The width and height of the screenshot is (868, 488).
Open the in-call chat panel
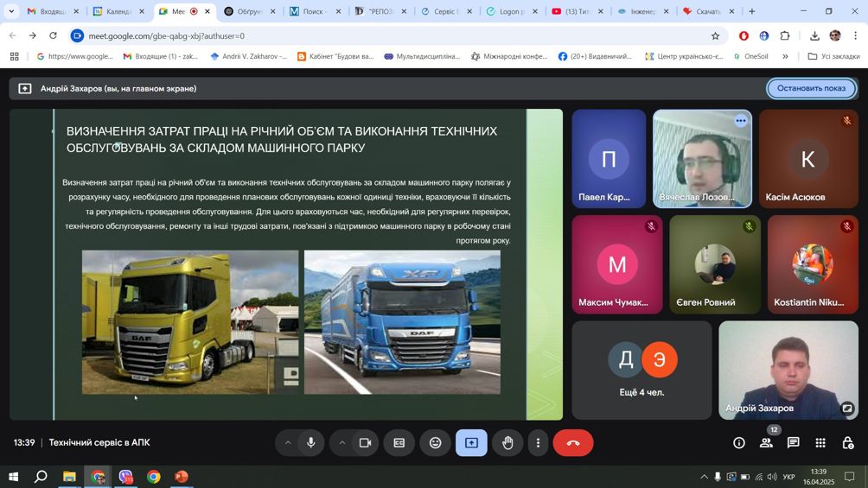(793, 443)
